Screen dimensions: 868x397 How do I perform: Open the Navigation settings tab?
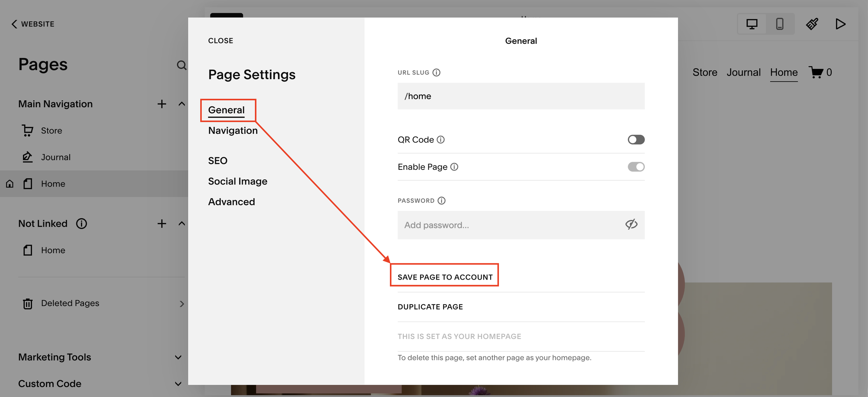pos(233,130)
